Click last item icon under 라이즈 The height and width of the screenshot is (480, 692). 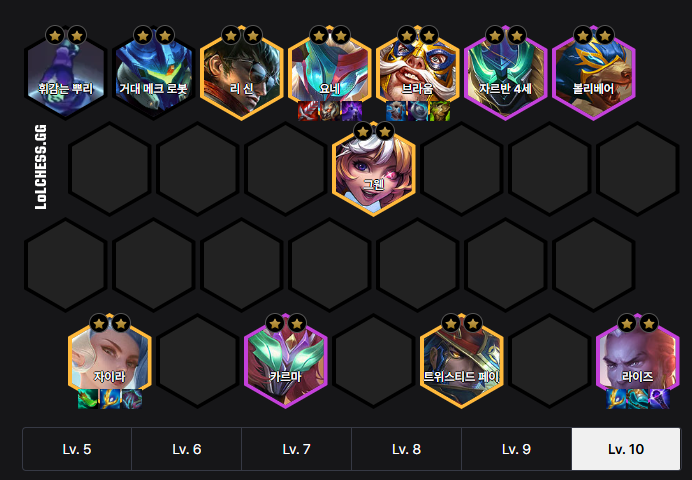click(659, 399)
